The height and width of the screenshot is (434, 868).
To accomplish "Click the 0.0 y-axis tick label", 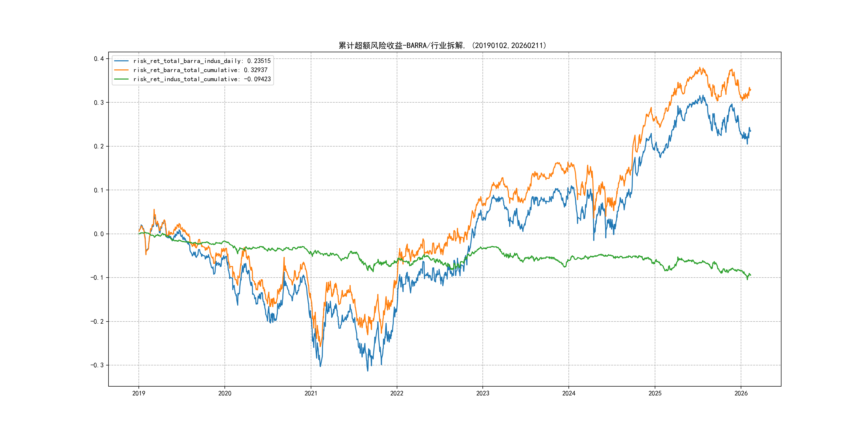I will (99, 234).
